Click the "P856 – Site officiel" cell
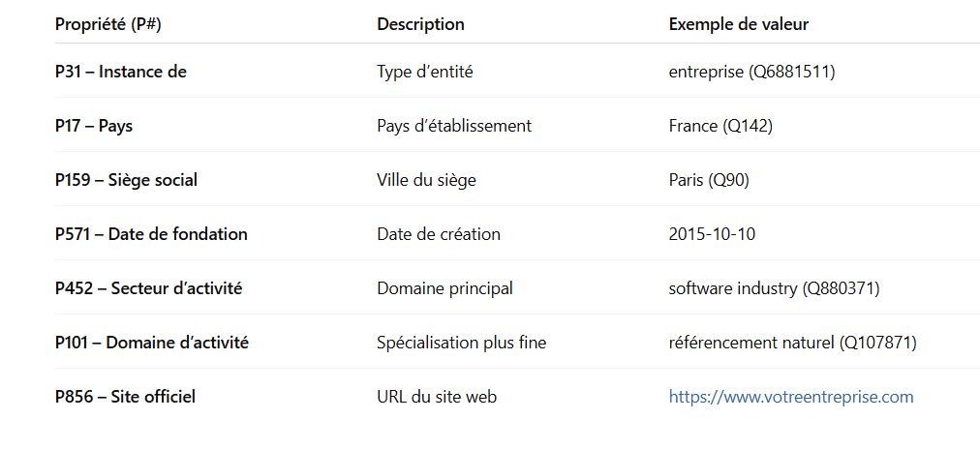980x450 pixels. (125, 397)
